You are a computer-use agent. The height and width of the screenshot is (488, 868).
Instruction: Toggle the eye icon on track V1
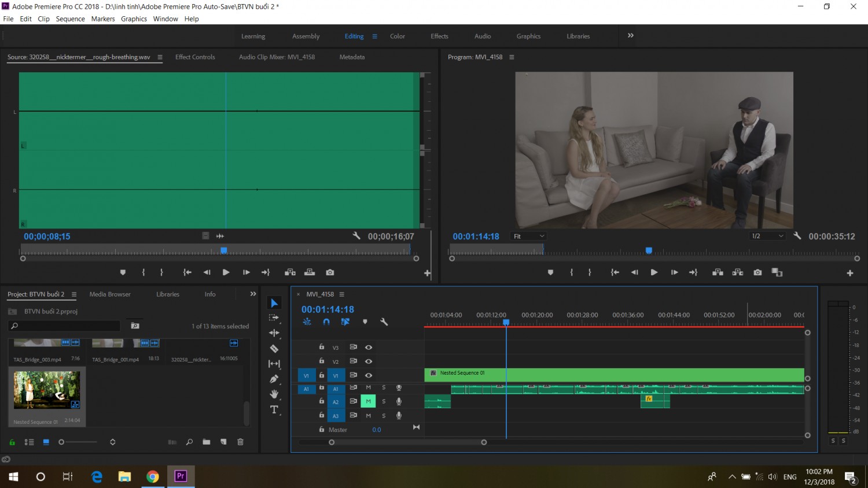368,375
